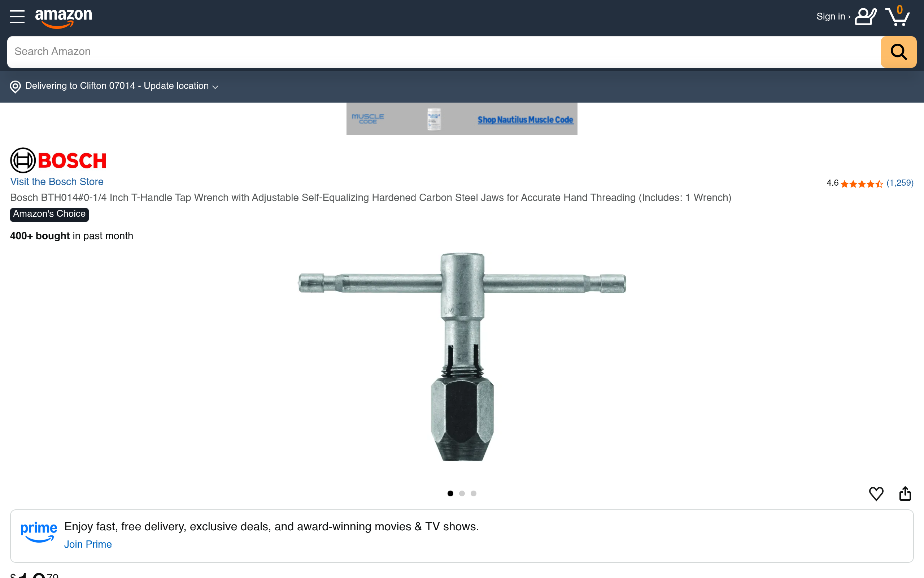
Task: Click the Muscle Code logo in the ad banner
Action: click(x=368, y=118)
